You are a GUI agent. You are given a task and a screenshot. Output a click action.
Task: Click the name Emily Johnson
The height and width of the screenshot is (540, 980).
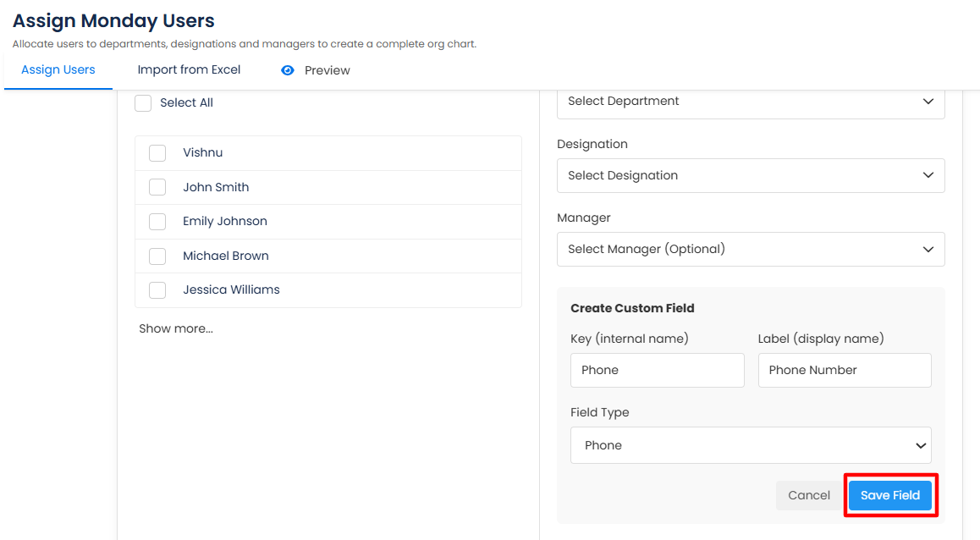click(225, 221)
